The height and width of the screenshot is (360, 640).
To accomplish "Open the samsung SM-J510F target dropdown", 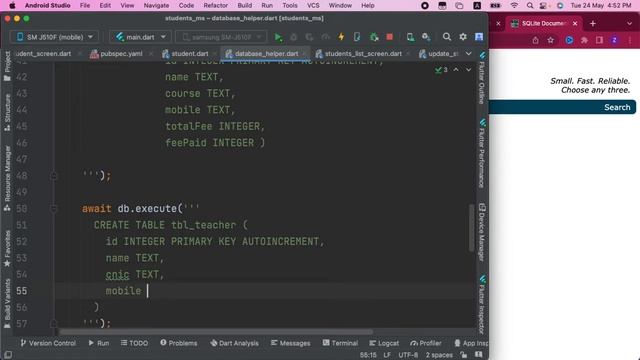I will point(221,37).
